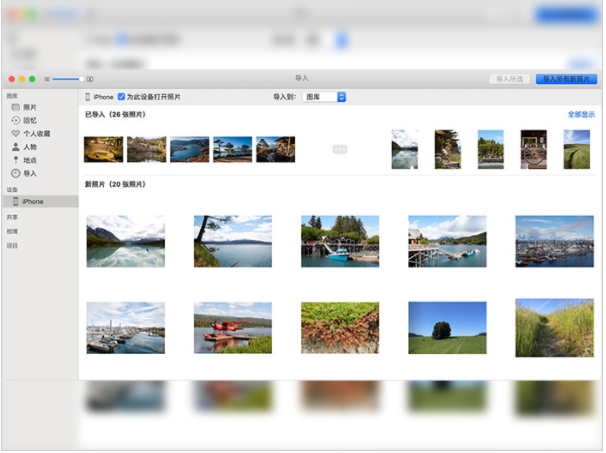Select 导入 (Import) clock item in sidebar
This screenshot has width=606, height=453.
[x=28, y=173]
